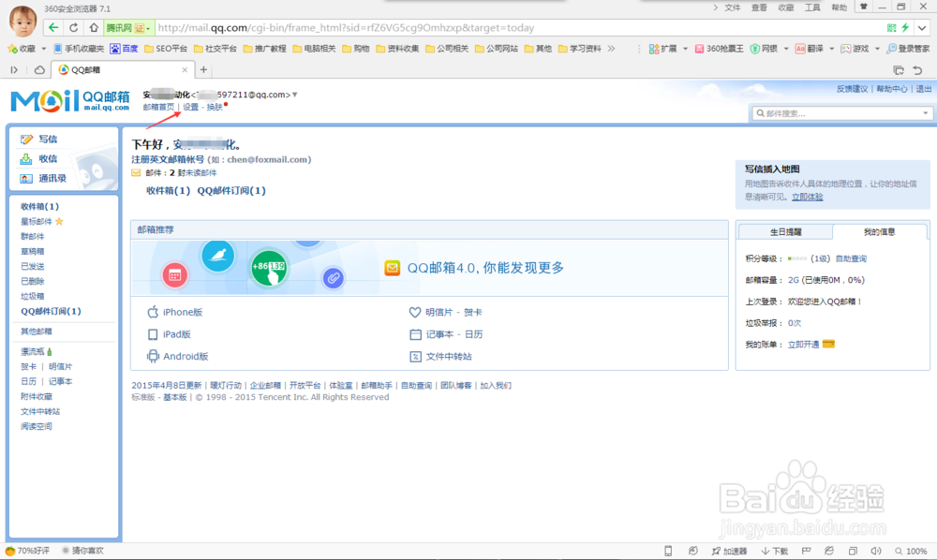This screenshot has height=560, width=937.
Task: Open the 工具 browser menu
Action: (812, 7)
